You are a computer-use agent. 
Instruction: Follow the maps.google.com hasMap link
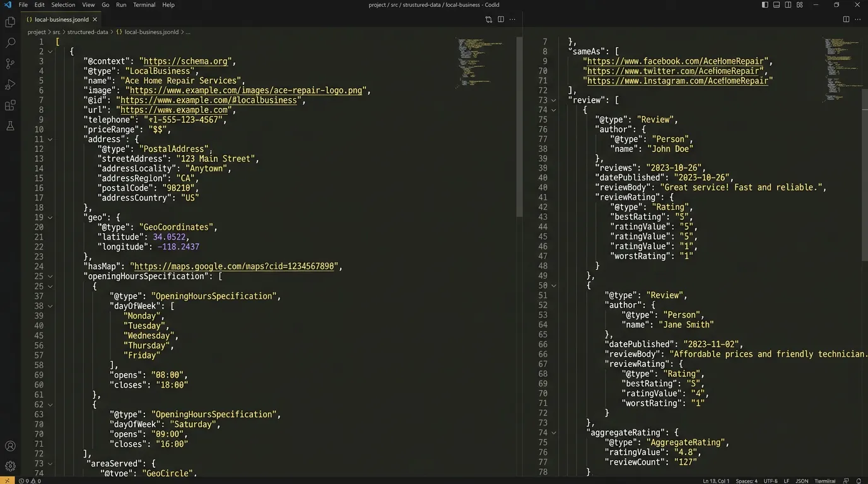point(235,267)
